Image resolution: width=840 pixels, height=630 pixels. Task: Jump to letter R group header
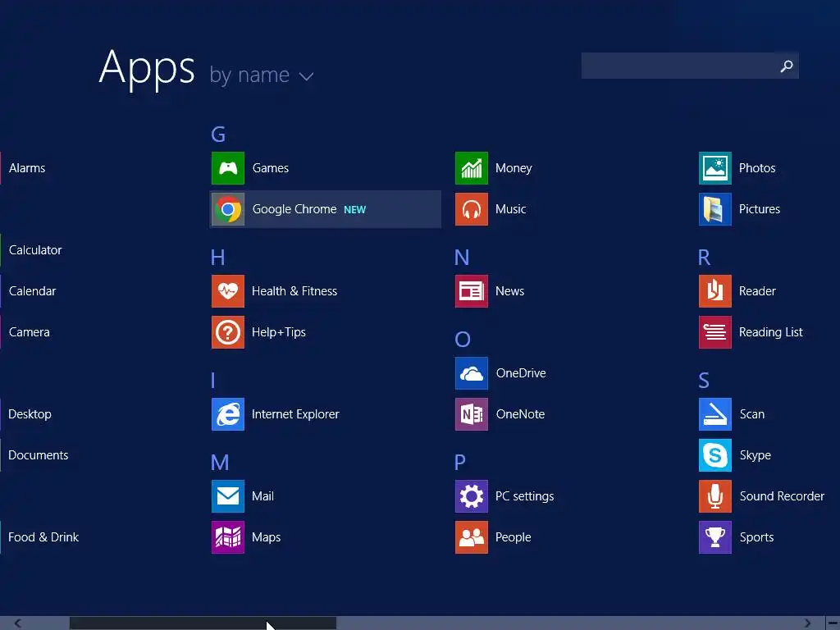(x=704, y=257)
